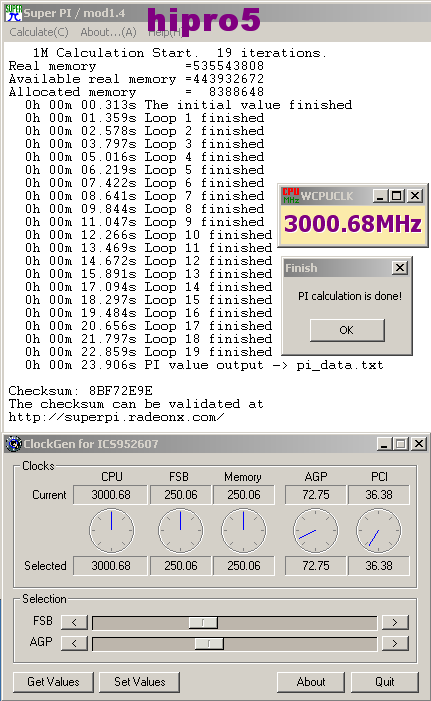Click the FSB clock gauge dial
Image resolution: width=431 pixels, height=701 pixels.
tap(181, 530)
